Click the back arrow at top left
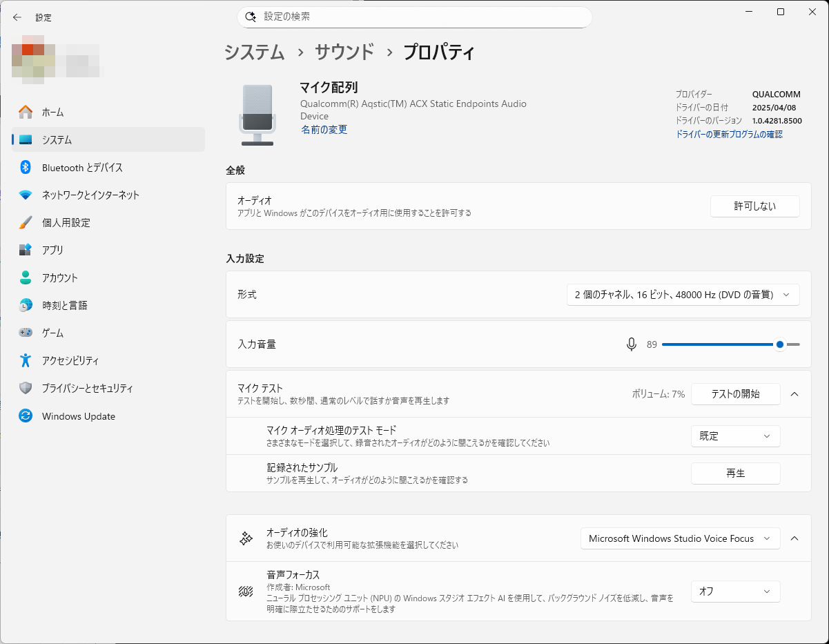The image size is (829, 644). 17,17
